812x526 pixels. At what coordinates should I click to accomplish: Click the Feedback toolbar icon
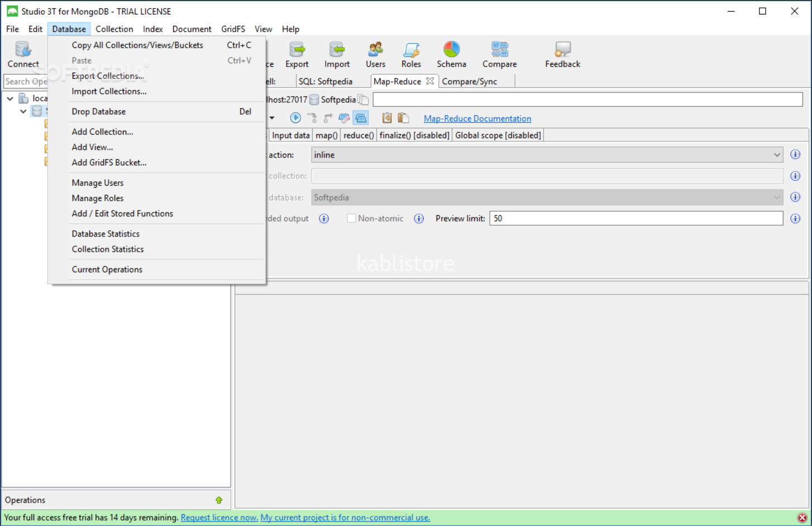pyautogui.click(x=562, y=55)
